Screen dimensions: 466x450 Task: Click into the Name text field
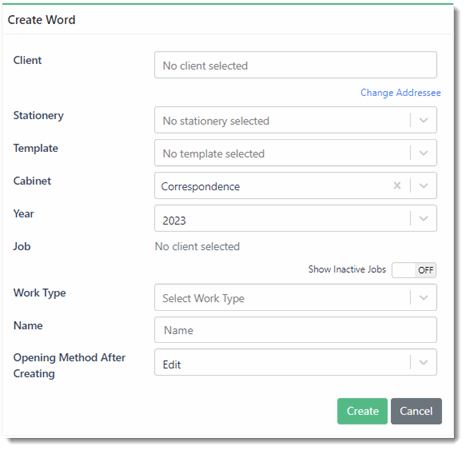tap(295, 330)
